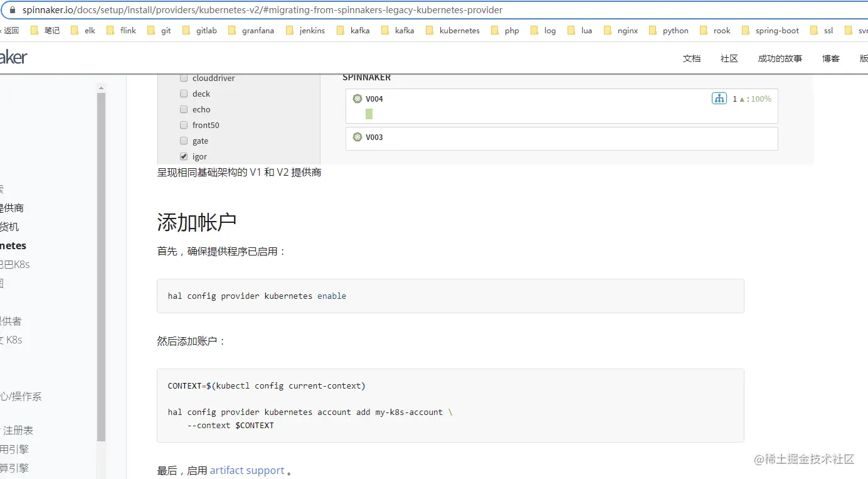
Task: Click the Kubernetes icon beside V004
Action: pos(357,99)
